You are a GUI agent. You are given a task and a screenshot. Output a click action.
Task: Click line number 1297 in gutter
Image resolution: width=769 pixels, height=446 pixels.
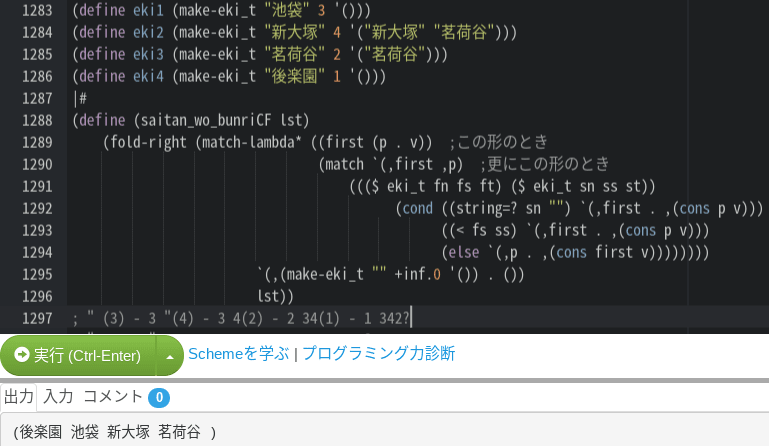37,318
